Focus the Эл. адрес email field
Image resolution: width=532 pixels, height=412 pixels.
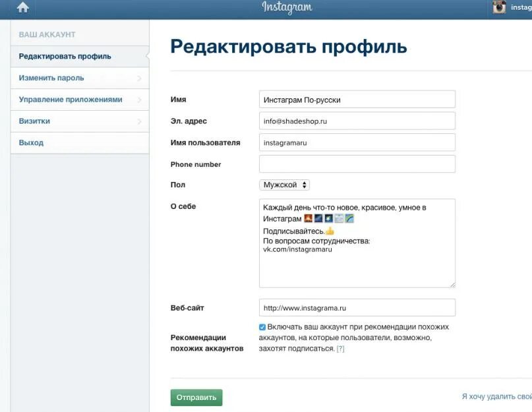[357, 121]
